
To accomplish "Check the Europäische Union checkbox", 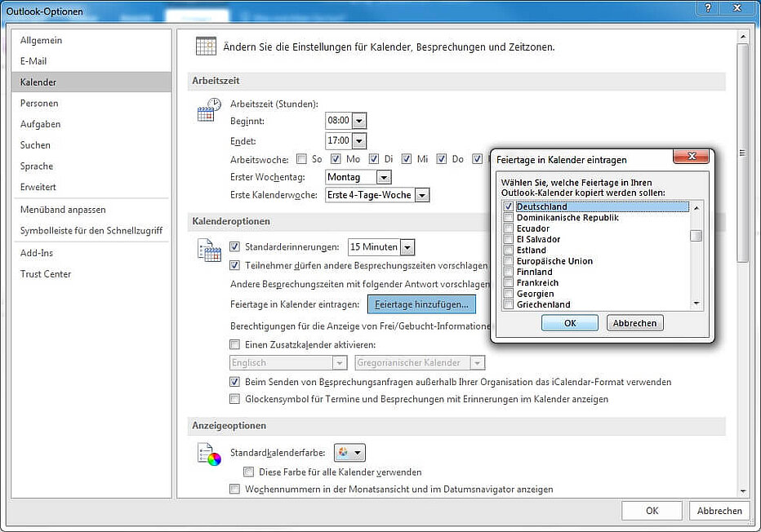I will 508,261.
